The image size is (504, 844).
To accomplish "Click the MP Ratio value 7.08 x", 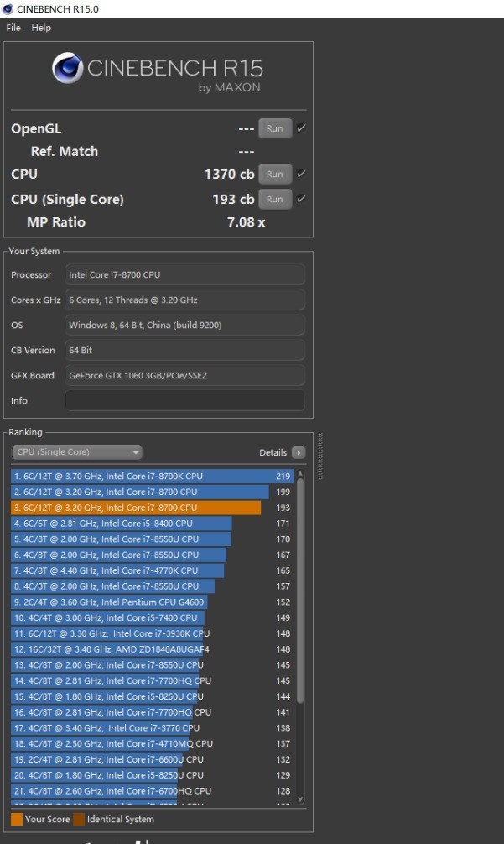I will point(246,222).
